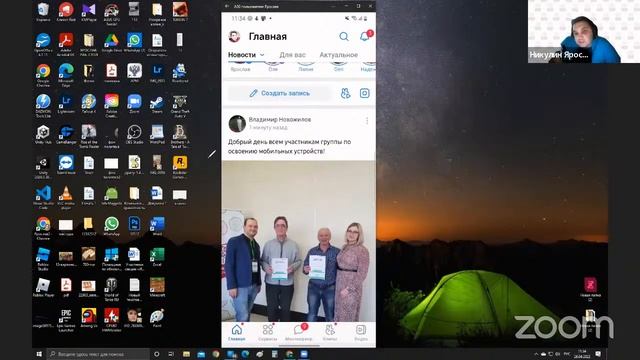Open Excel desktop shortcut
Screen dimensions: 640x360
157,257
